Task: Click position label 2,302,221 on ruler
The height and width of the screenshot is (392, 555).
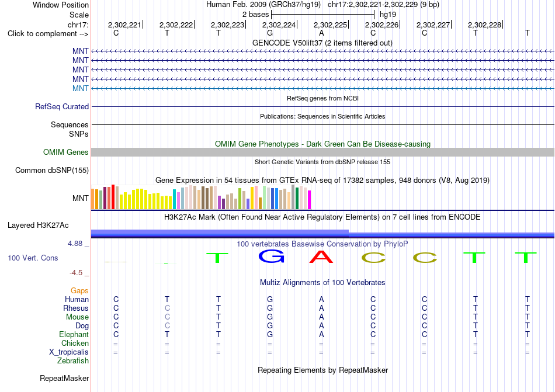Action: [x=124, y=25]
